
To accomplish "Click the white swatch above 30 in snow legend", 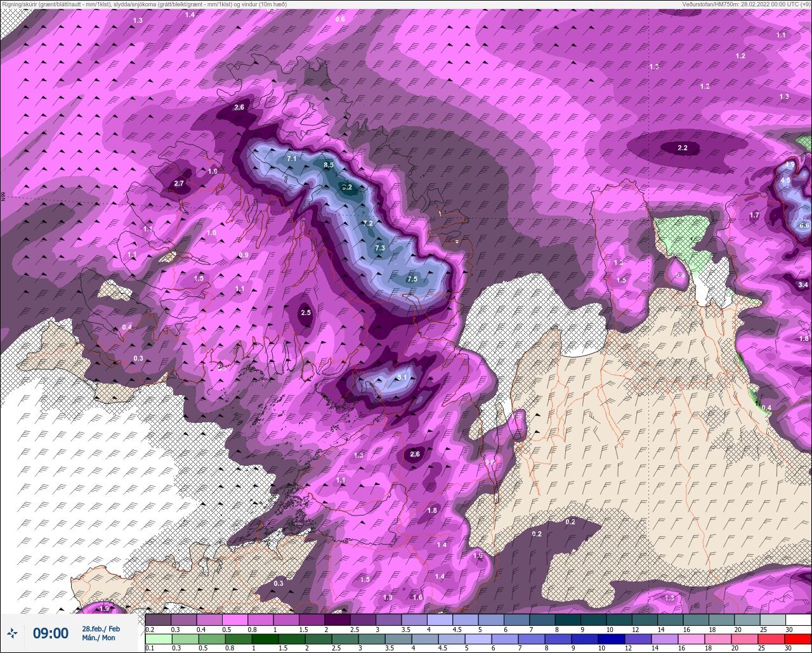I will click(798, 619).
